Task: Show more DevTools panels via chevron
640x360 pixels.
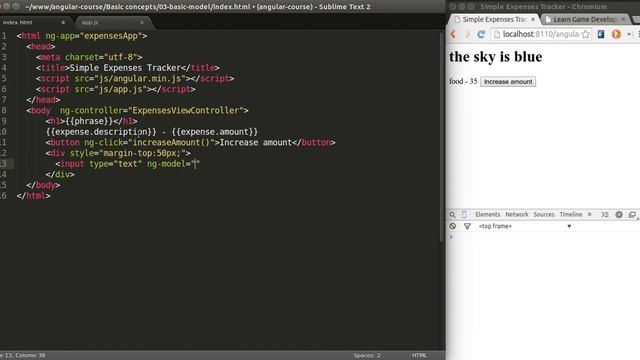Action: coord(589,215)
